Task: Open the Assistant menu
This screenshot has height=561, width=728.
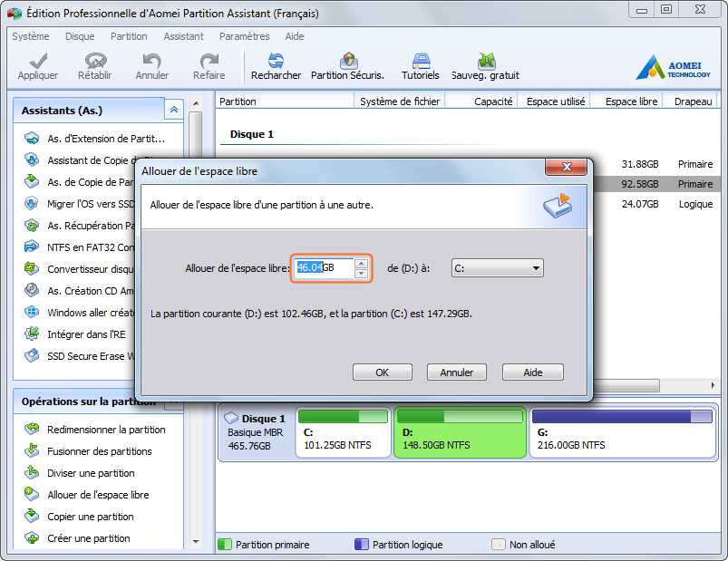Action: click(x=183, y=36)
